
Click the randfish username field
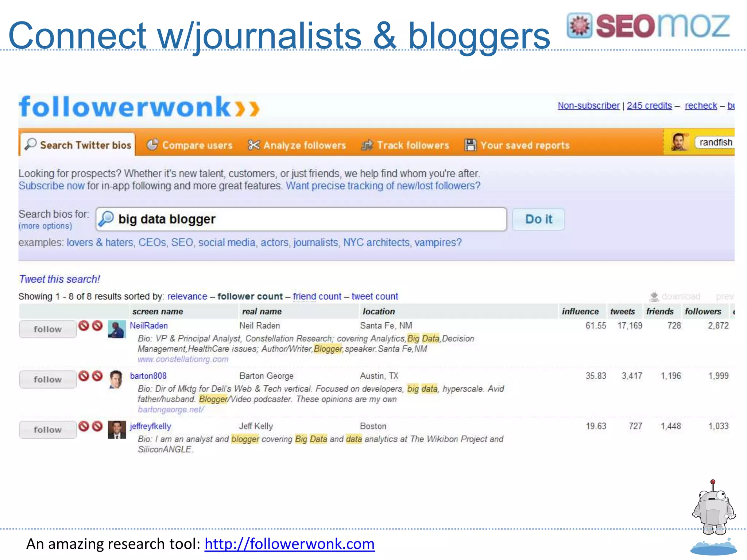pos(715,142)
